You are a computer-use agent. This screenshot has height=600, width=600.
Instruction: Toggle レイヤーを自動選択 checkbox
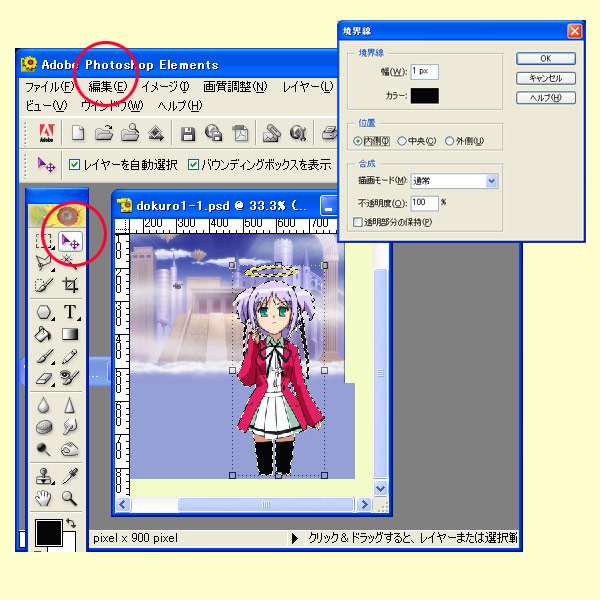pyautogui.click(x=74, y=165)
